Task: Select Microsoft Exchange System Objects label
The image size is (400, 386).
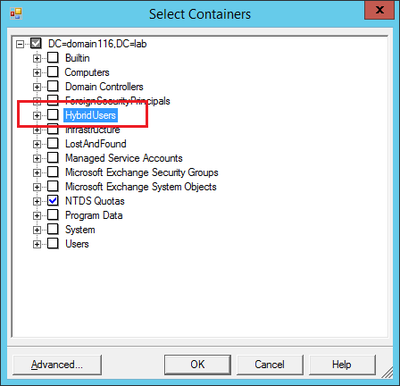Action: (x=141, y=187)
